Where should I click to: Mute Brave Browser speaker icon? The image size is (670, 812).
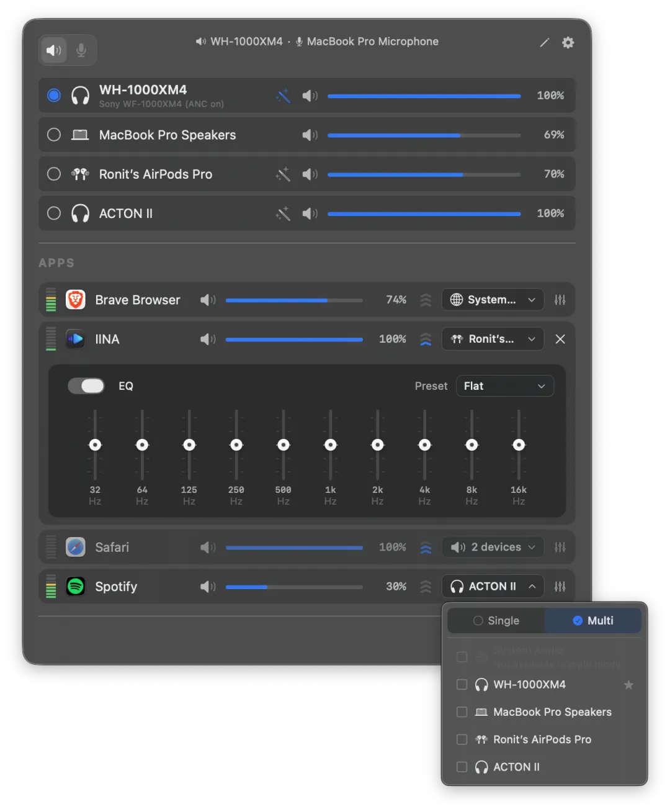coord(208,300)
